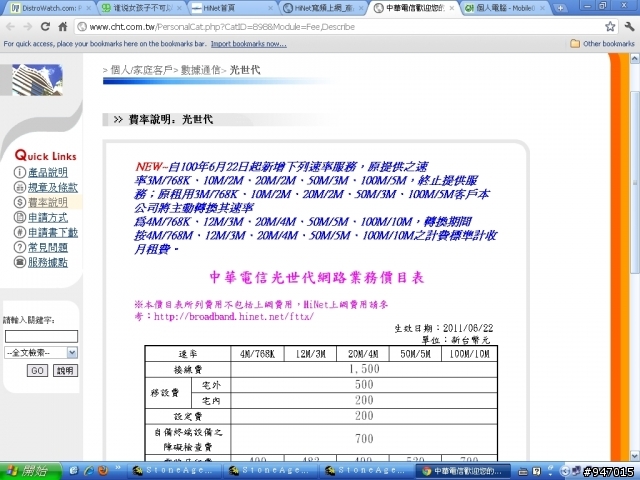Image resolution: width=640 pixels, height=480 pixels.
Task: Click the document icon beside 申請方式
Action: click(x=20, y=217)
